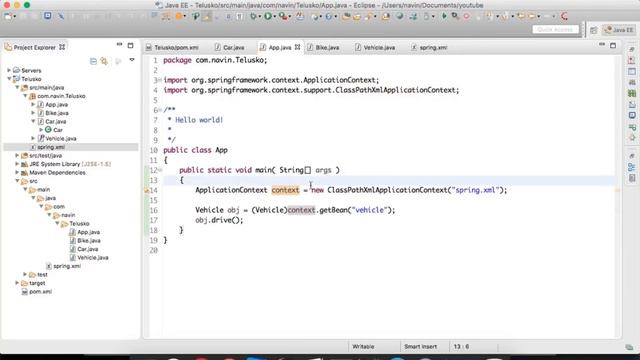Open the Project Explorer view menu triangle
Screen dimensions: 640x360
coord(132,60)
